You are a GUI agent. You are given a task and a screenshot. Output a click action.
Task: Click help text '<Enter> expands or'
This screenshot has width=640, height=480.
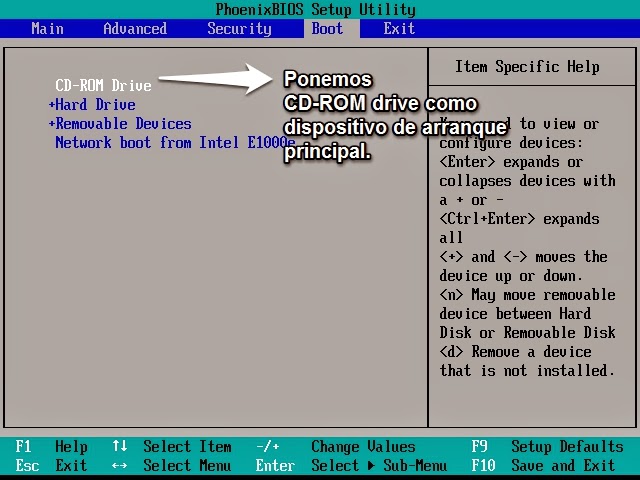[x=511, y=162]
